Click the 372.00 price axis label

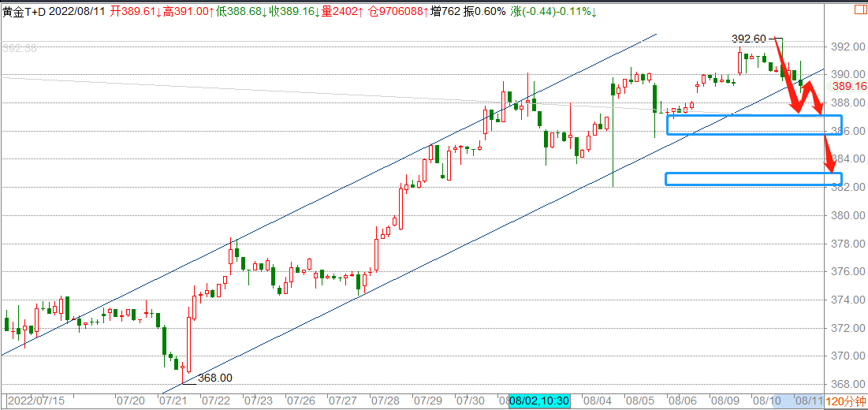pos(848,328)
